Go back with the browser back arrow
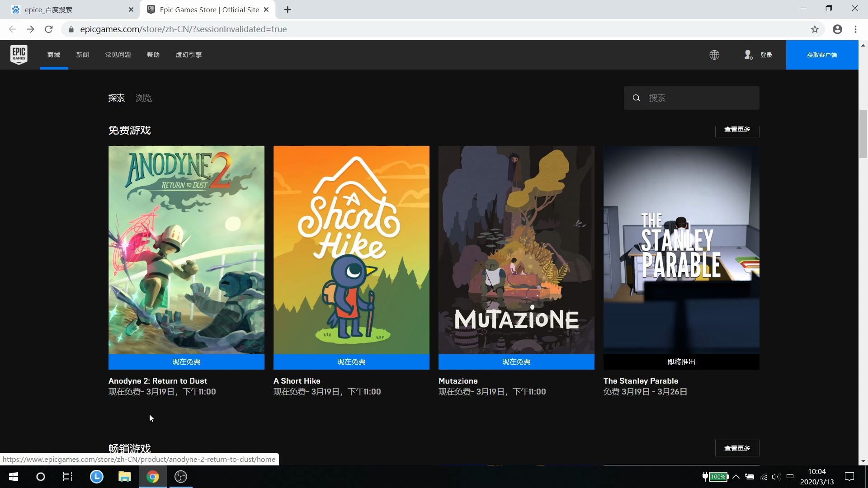 click(12, 29)
